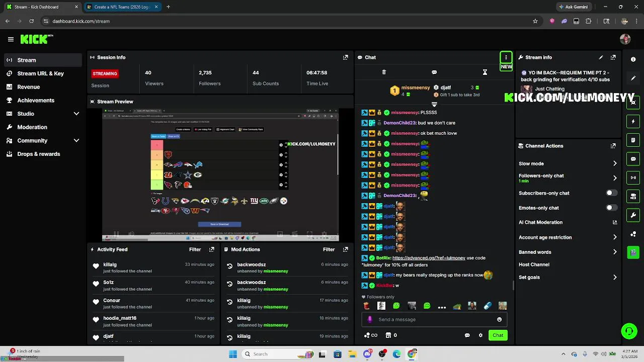The image size is (644, 362).
Task: Select Stream in the sidebar
Action: (x=43, y=60)
